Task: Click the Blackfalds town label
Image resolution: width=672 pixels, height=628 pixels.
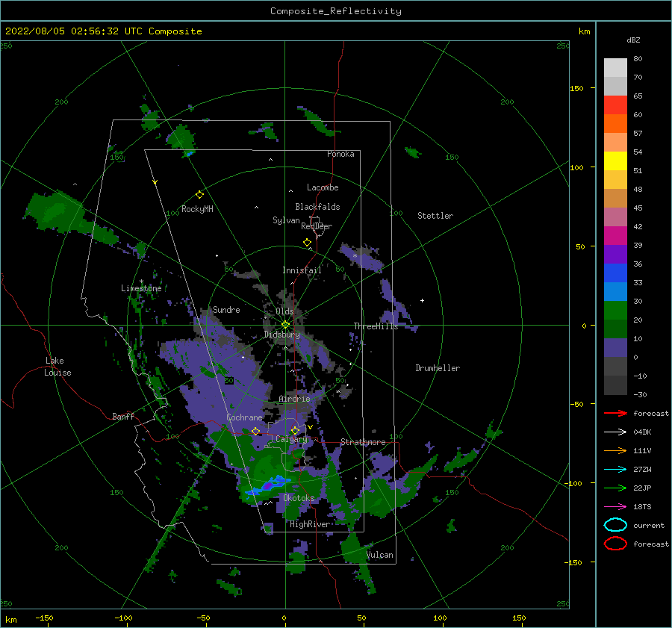Action: click(x=317, y=207)
